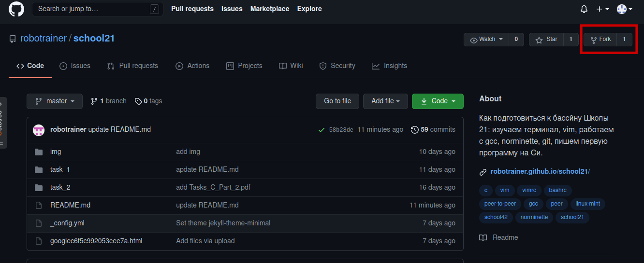The height and width of the screenshot is (263, 644).
Task: Switch to the Wiki tab
Action: click(x=291, y=66)
